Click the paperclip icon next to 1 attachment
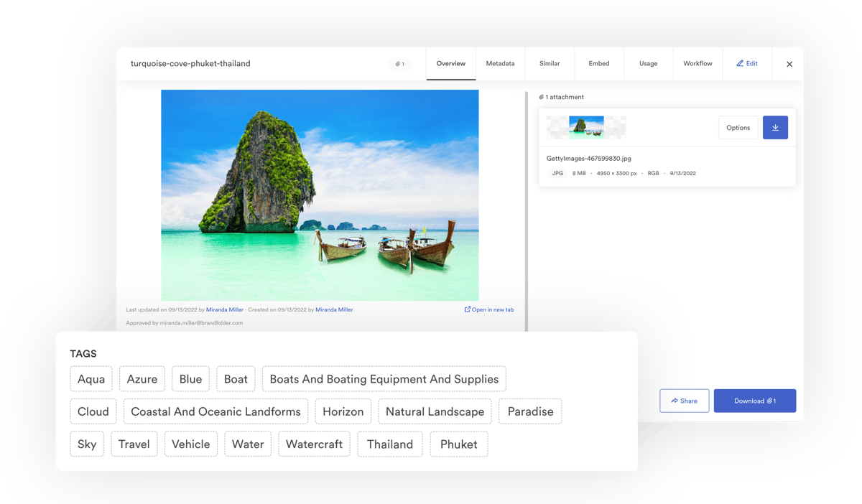Image resolution: width=862 pixels, height=504 pixels. [x=543, y=96]
